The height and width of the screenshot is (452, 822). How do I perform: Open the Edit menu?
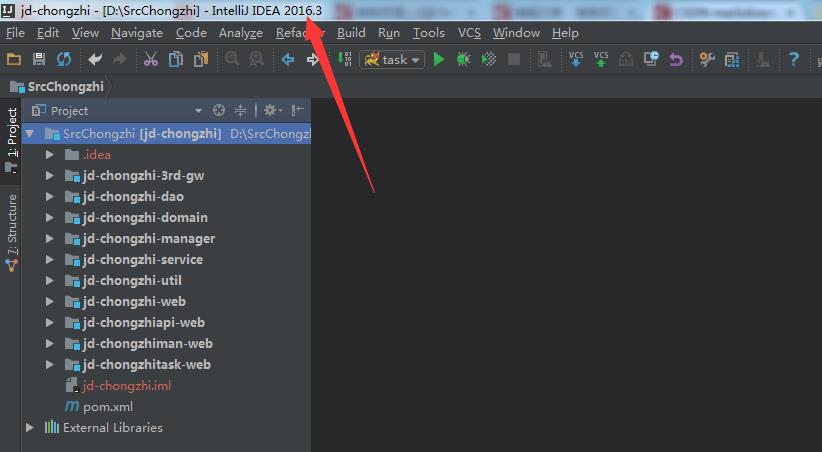48,33
